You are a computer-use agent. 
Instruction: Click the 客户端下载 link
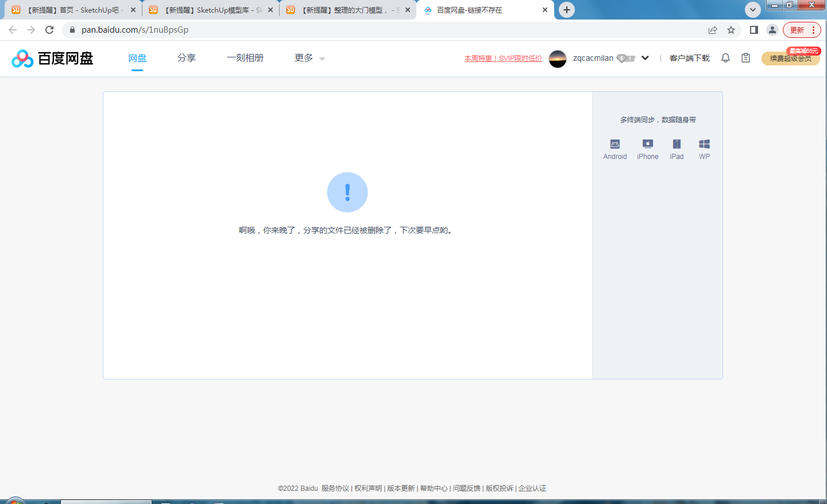click(689, 58)
